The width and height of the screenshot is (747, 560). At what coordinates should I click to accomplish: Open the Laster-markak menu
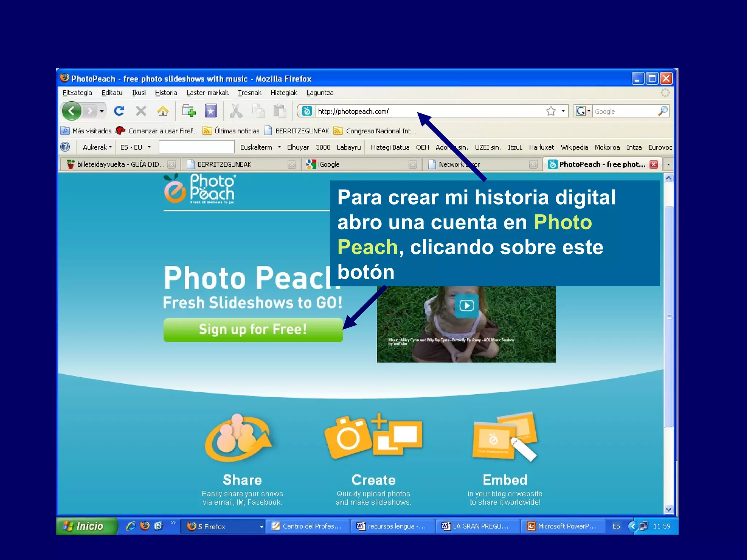pos(208,93)
